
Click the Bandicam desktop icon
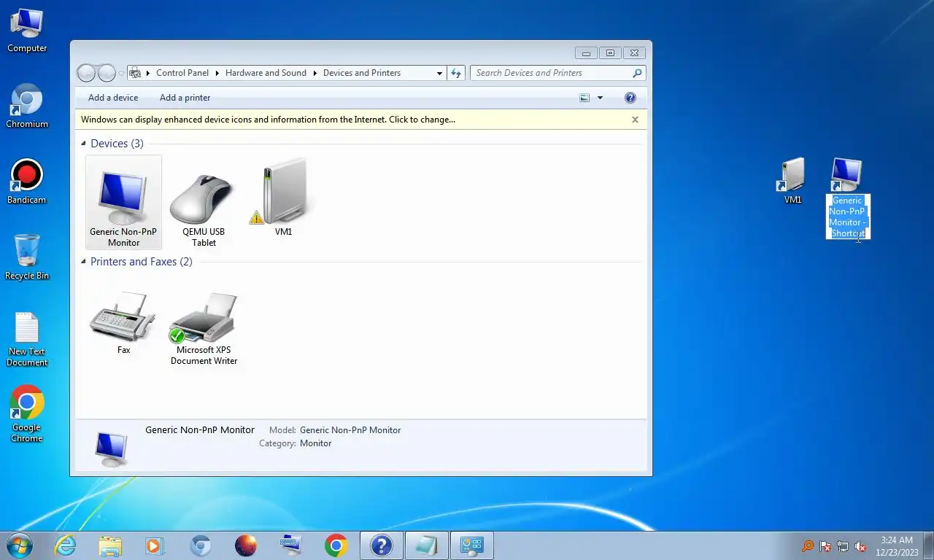pos(27,182)
